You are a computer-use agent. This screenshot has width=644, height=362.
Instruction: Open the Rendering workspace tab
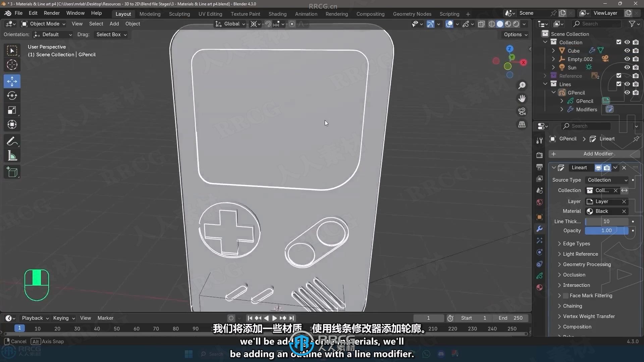pyautogui.click(x=337, y=14)
